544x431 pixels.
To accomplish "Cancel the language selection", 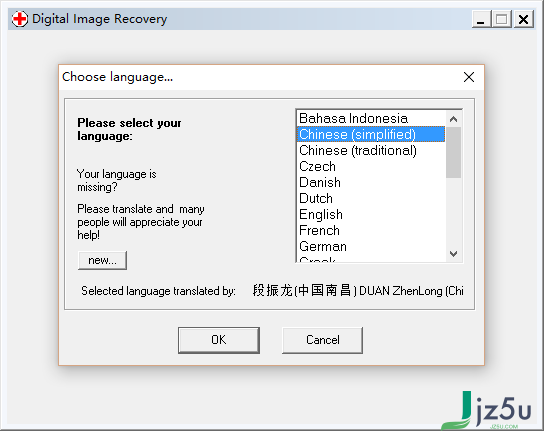I will click(323, 340).
